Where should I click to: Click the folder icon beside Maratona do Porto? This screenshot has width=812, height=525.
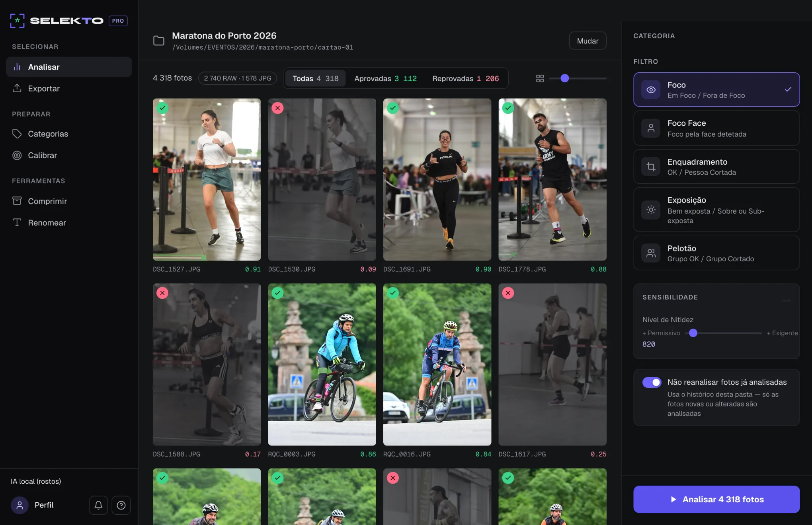(x=159, y=41)
